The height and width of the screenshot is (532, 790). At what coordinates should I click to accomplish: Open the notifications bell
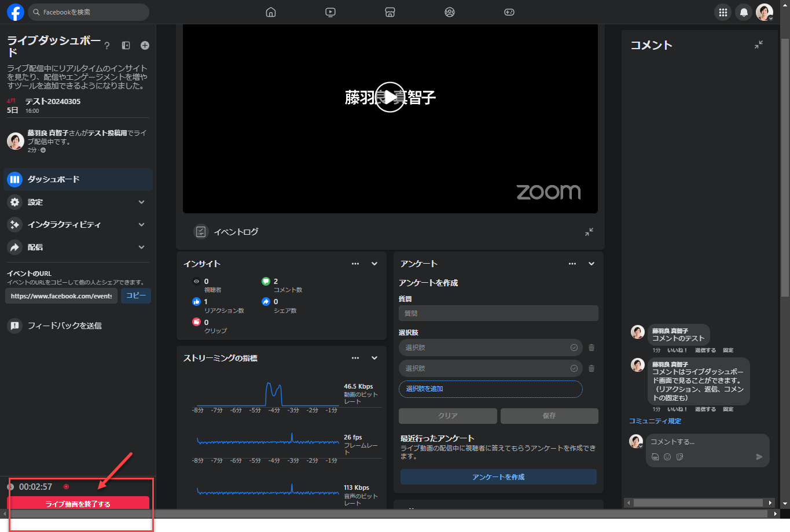[744, 12]
